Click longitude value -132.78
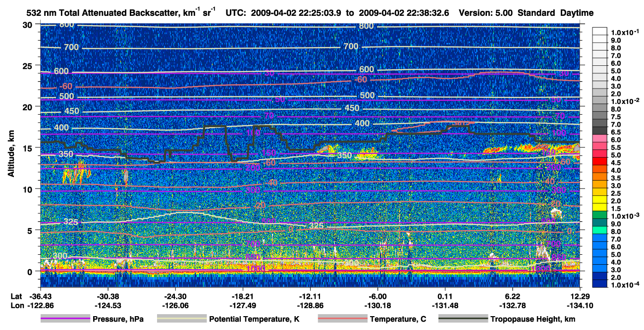This screenshot has height=330, width=644. [x=513, y=306]
